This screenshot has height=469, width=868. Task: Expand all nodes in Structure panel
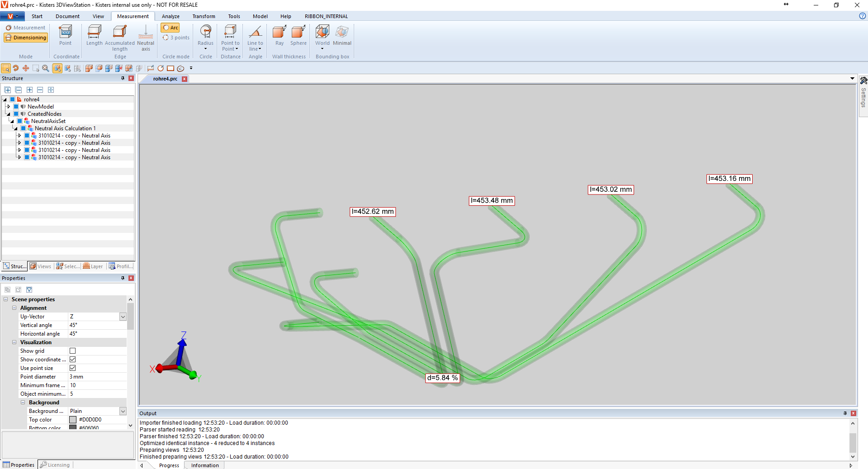(8, 90)
